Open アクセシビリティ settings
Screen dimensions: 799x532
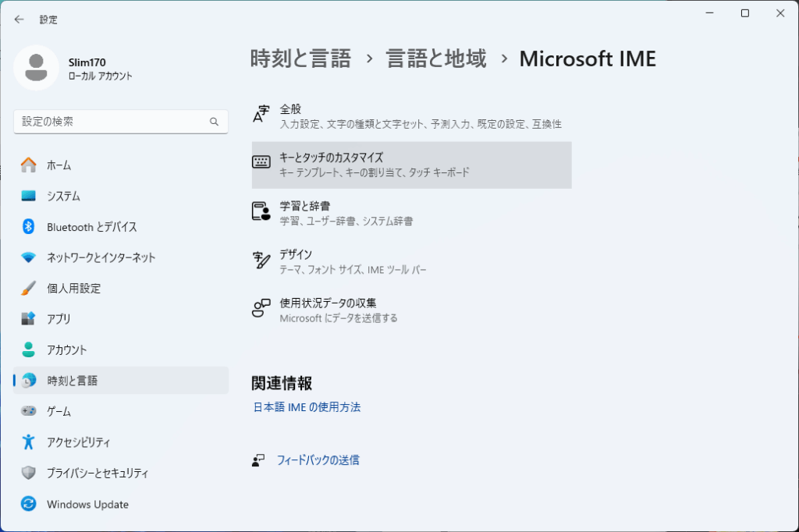pyautogui.click(x=121, y=442)
